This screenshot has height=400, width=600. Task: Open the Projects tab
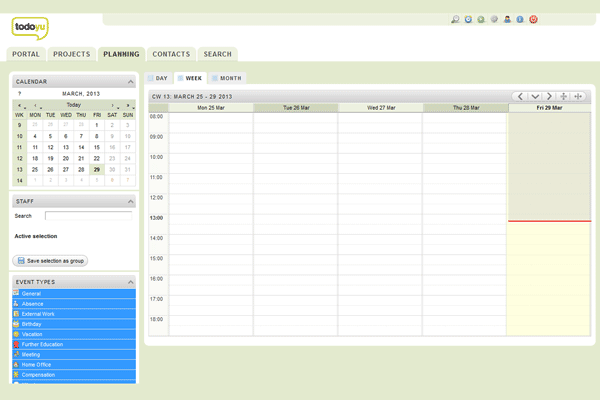(72, 54)
